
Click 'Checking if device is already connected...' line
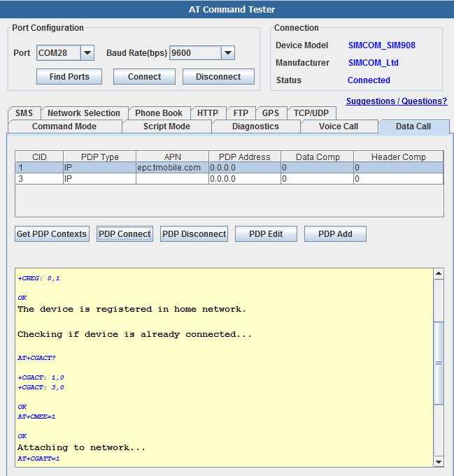point(134,334)
